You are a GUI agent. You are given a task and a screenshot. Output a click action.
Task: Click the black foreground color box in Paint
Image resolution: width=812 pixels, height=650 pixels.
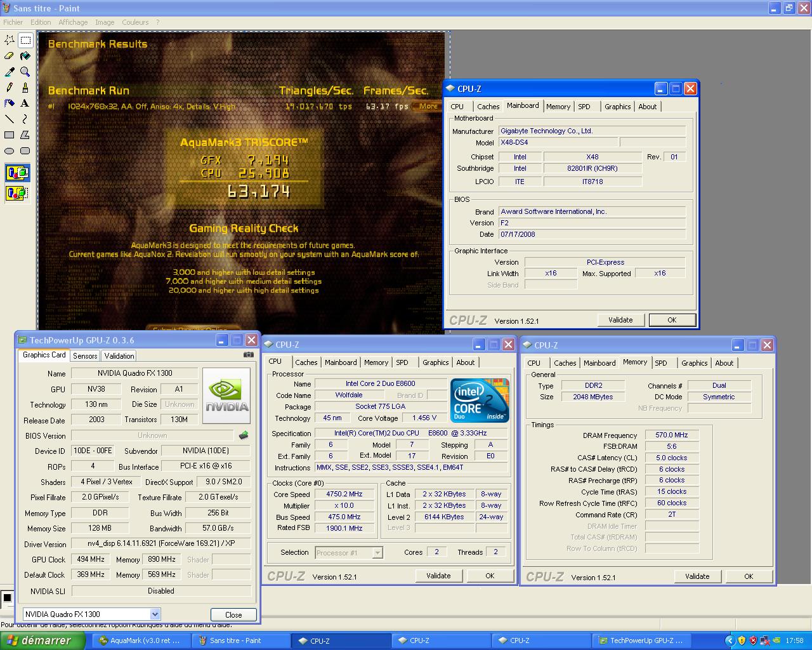tap(6, 597)
